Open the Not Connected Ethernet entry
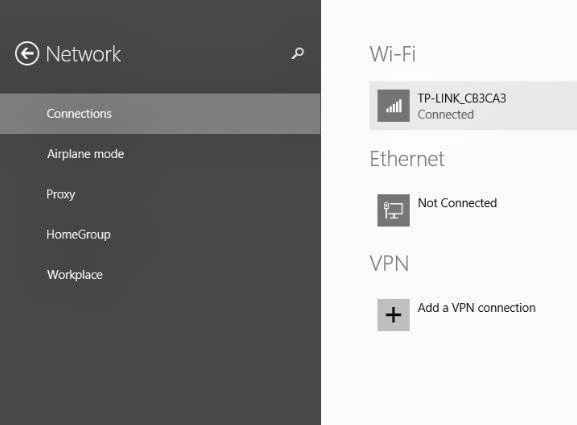 (x=457, y=203)
